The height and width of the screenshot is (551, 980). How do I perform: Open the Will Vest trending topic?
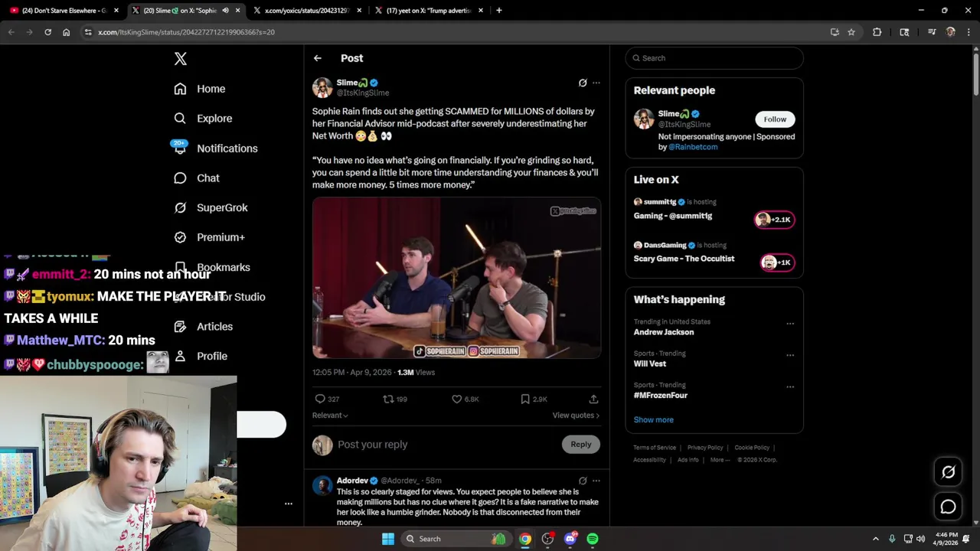tap(650, 364)
